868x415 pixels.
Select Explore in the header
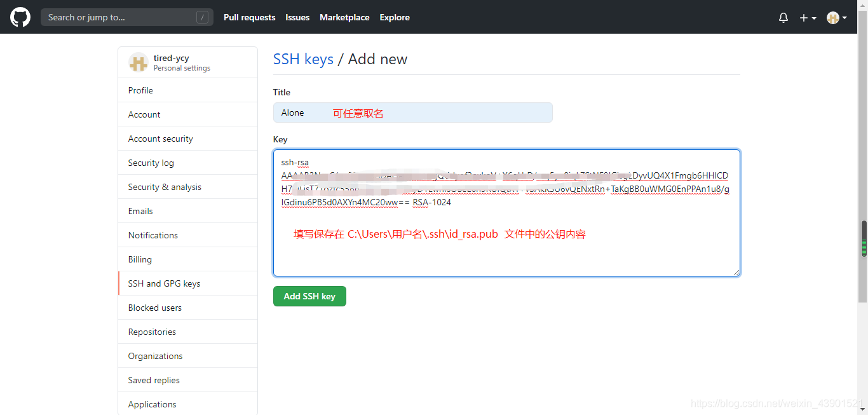(x=395, y=17)
